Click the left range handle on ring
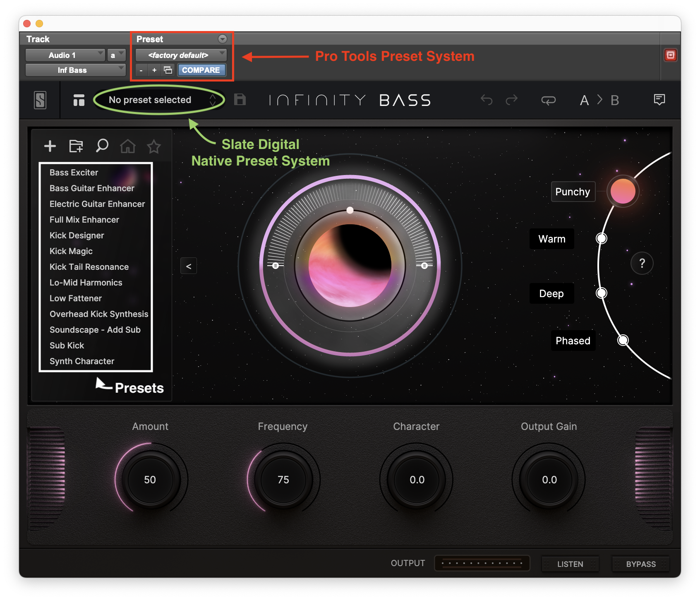 pyautogui.click(x=276, y=266)
